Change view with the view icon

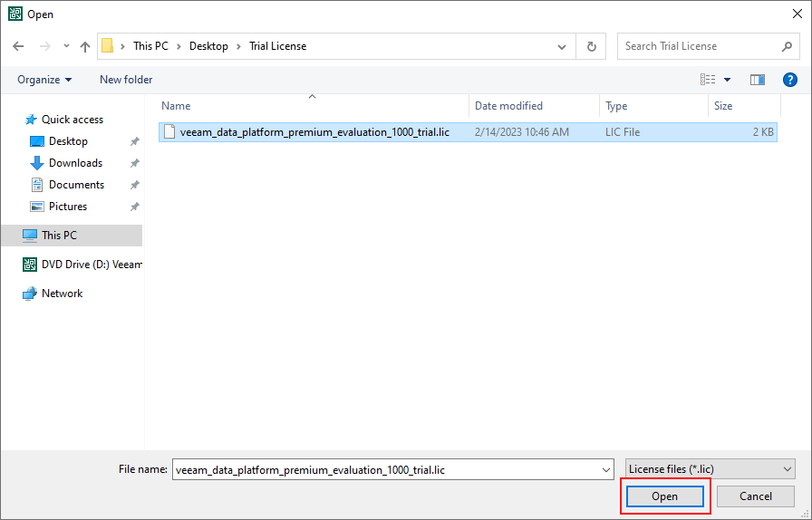pyautogui.click(x=708, y=79)
